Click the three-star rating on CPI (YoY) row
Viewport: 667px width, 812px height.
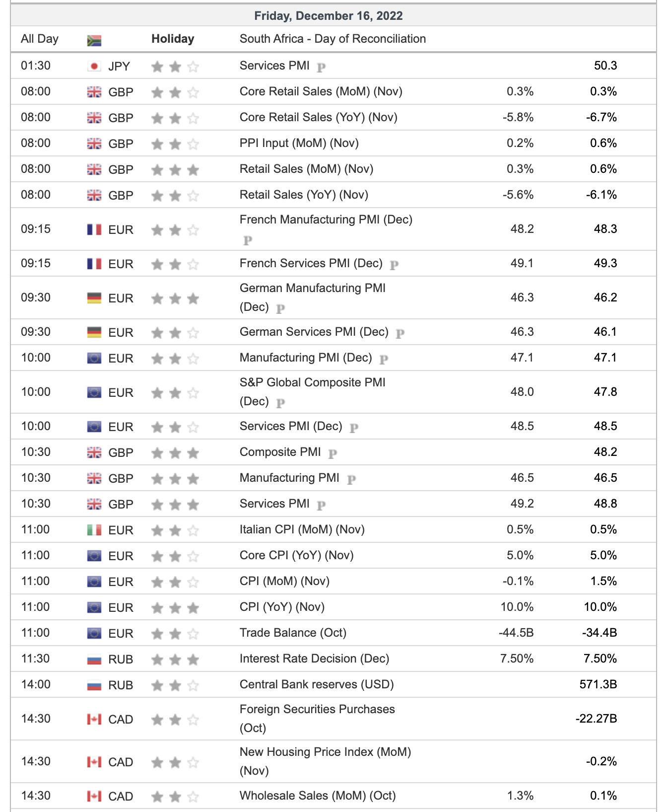[175, 608]
